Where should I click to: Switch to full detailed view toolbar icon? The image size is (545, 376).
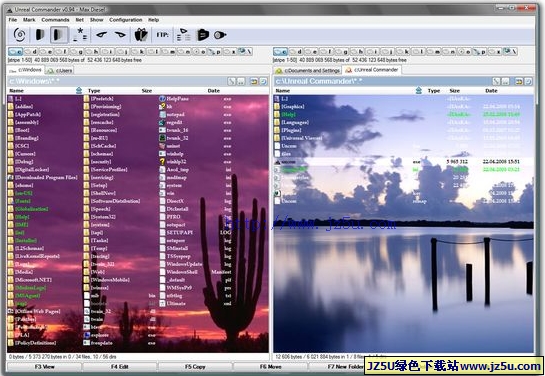(59, 35)
